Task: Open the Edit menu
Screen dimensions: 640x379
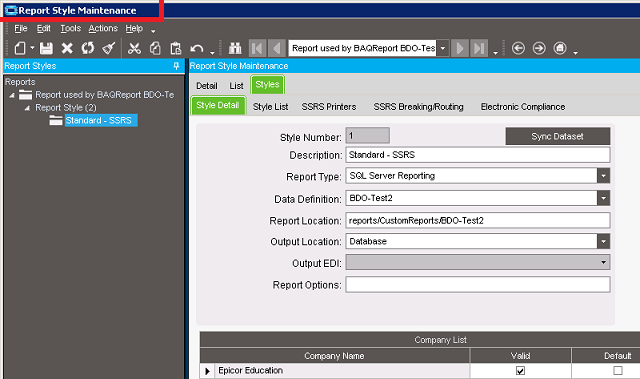Action: click(x=44, y=28)
